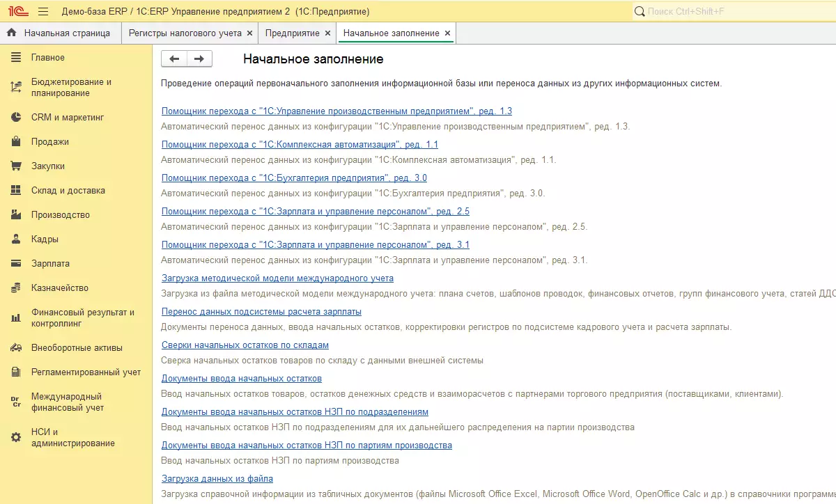Click the search magnifier icon
The width and height of the screenshot is (836, 504).
640,12
